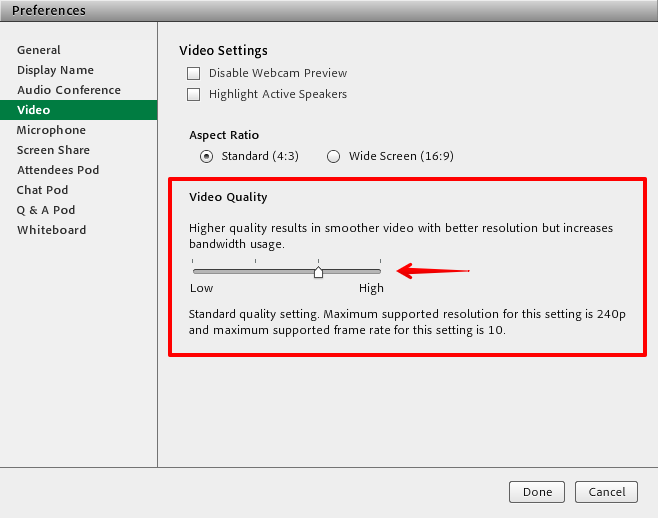Click Cancel to discard changes

tap(607, 492)
